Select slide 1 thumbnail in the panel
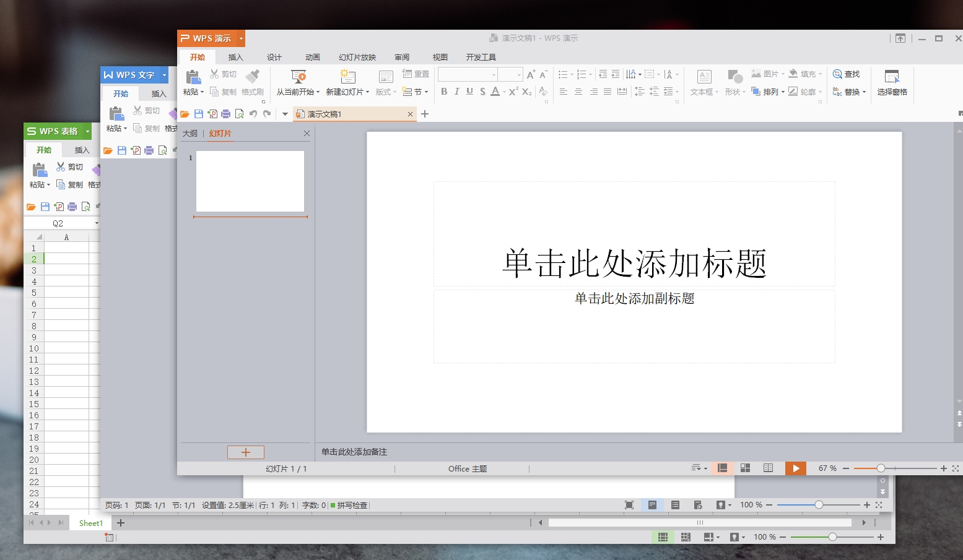 250,181
